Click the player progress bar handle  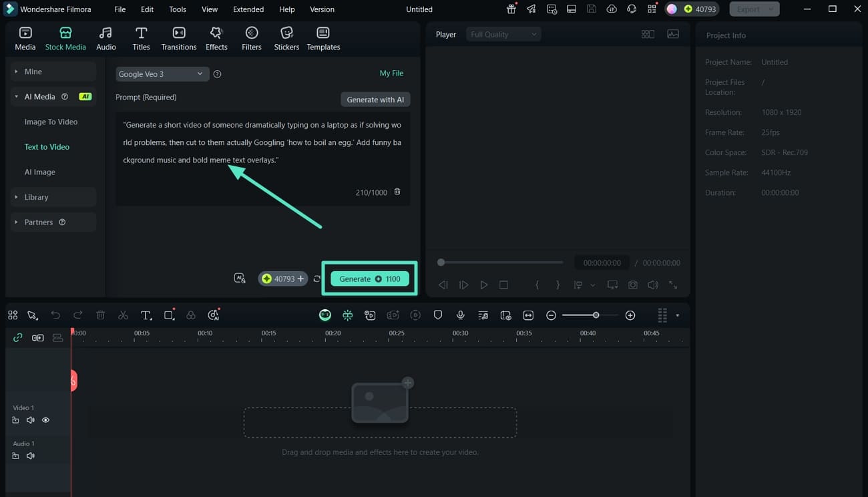(x=441, y=263)
